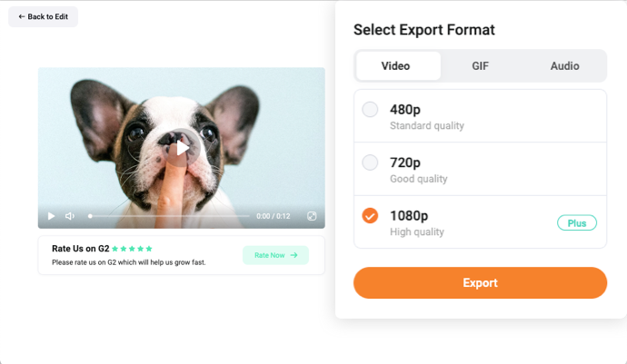Go back via Back to Edit button
Screen dimensions: 627x364
tap(44, 16)
